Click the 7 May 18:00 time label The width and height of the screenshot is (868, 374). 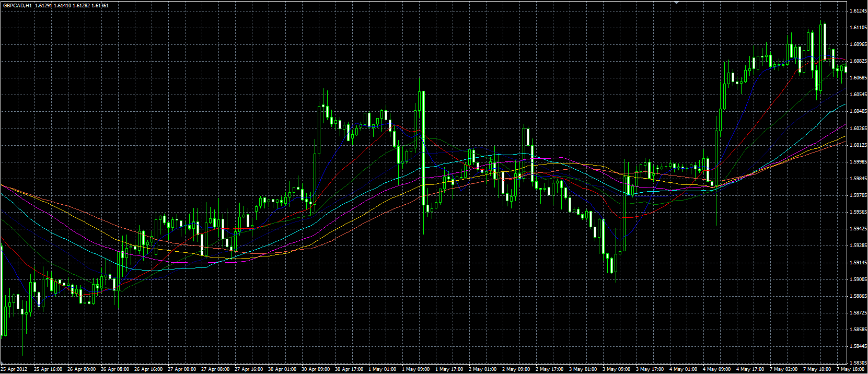click(850, 369)
